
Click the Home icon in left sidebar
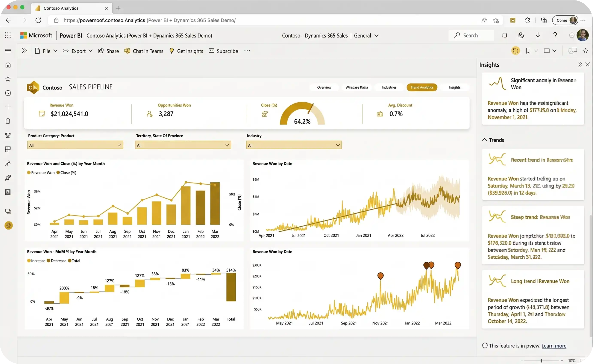point(8,65)
